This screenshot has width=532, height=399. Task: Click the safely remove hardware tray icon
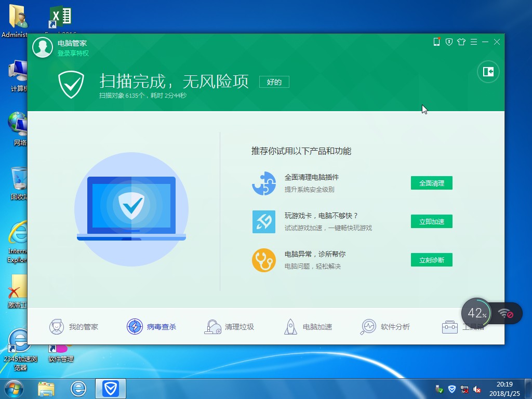click(x=439, y=389)
